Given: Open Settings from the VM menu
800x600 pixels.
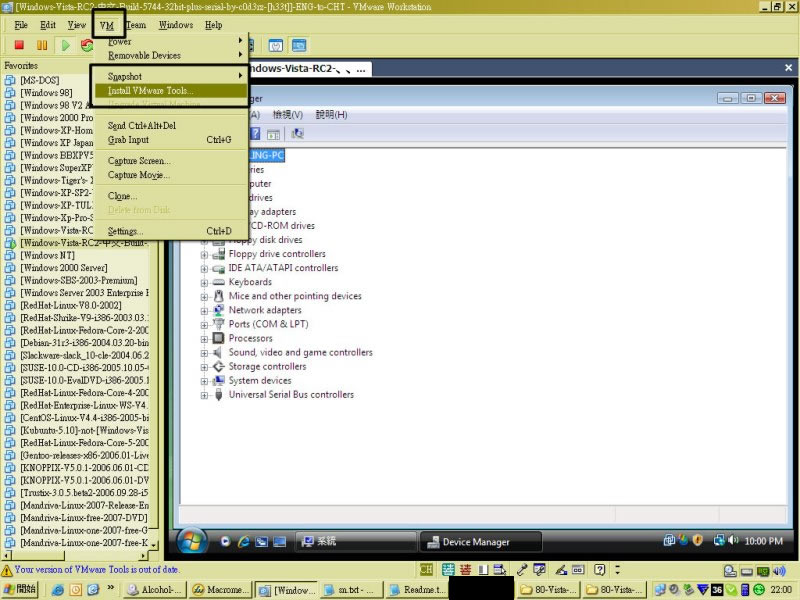Looking at the screenshot, I should 170,231.
